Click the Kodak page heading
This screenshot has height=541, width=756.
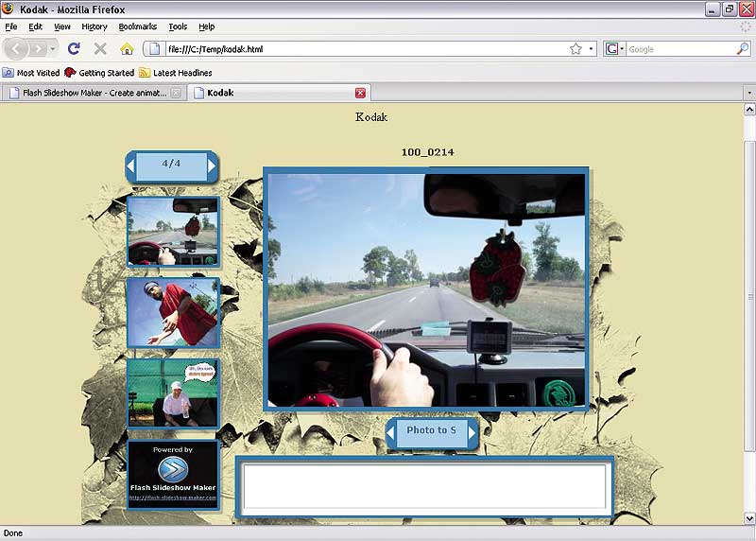[x=371, y=117]
